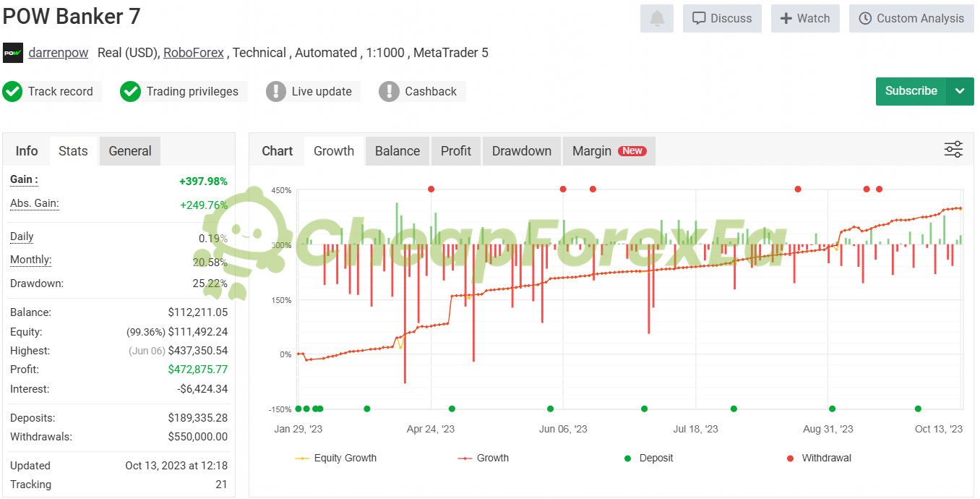This screenshot has height=499, width=980.
Task: Switch to the Balance chart tab
Action: (397, 151)
